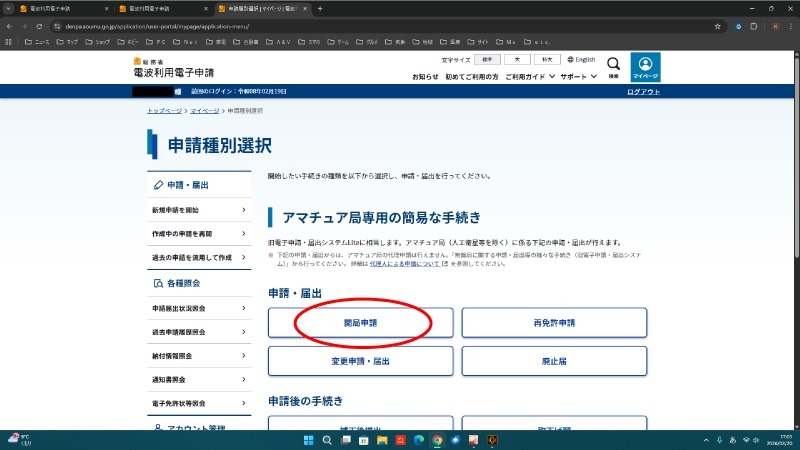This screenshot has width=800, height=450.
Task: Click the search magnifier icon in header
Action: 614,66
